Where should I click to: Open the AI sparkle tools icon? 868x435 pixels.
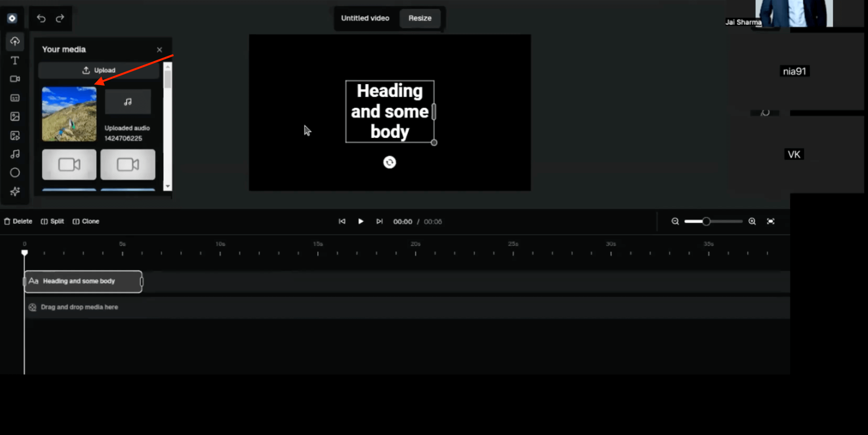15,192
